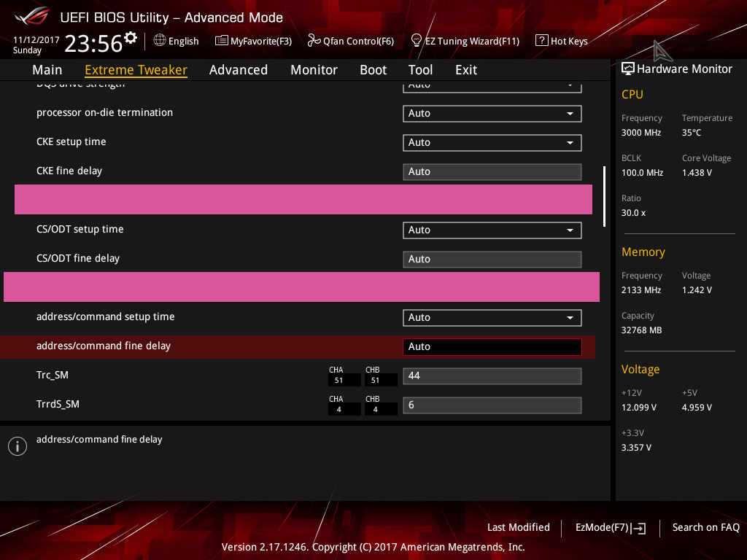Click the Trc_SM CHB value 51
The width and height of the screenshot is (747, 560).
click(x=376, y=380)
